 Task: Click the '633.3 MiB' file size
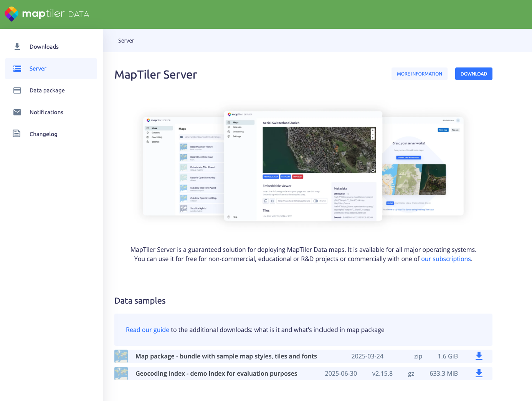(444, 373)
